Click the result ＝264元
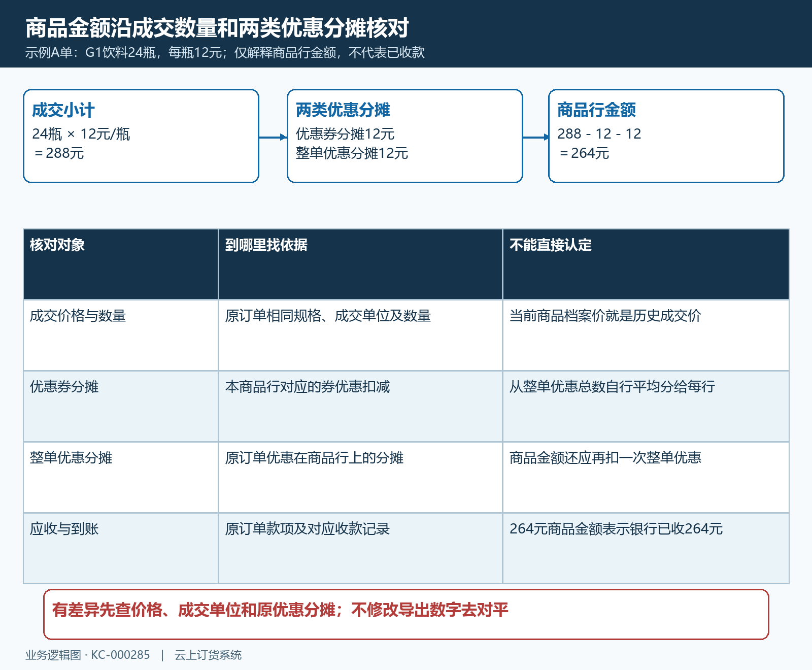This screenshot has width=812, height=670. click(x=584, y=153)
